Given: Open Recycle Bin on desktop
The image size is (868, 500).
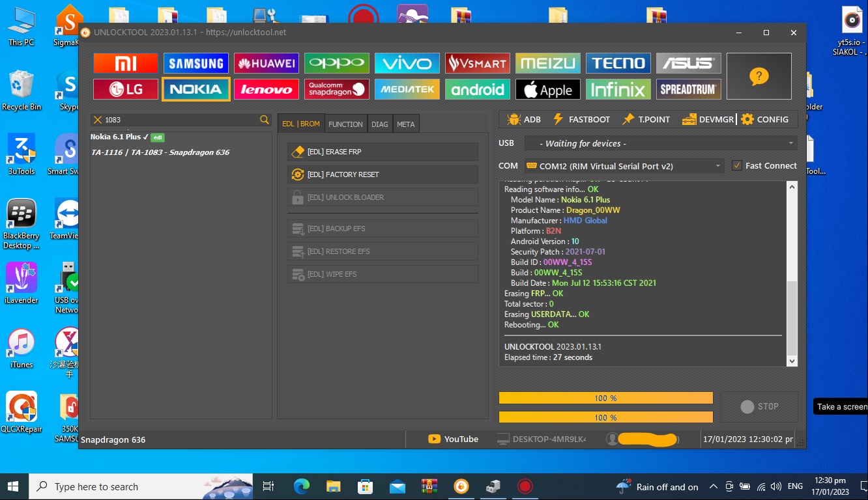Looking at the screenshot, I should tap(22, 90).
